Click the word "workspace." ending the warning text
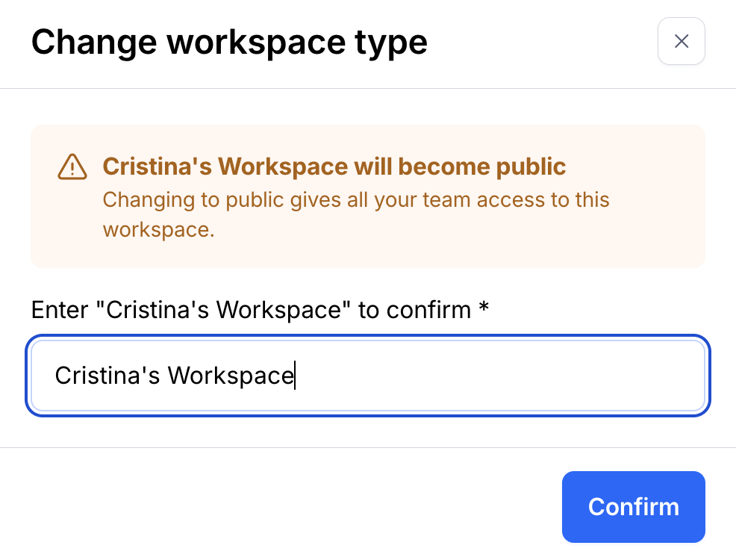The width and height of the screenshot is (736, 560). [158, 229]
